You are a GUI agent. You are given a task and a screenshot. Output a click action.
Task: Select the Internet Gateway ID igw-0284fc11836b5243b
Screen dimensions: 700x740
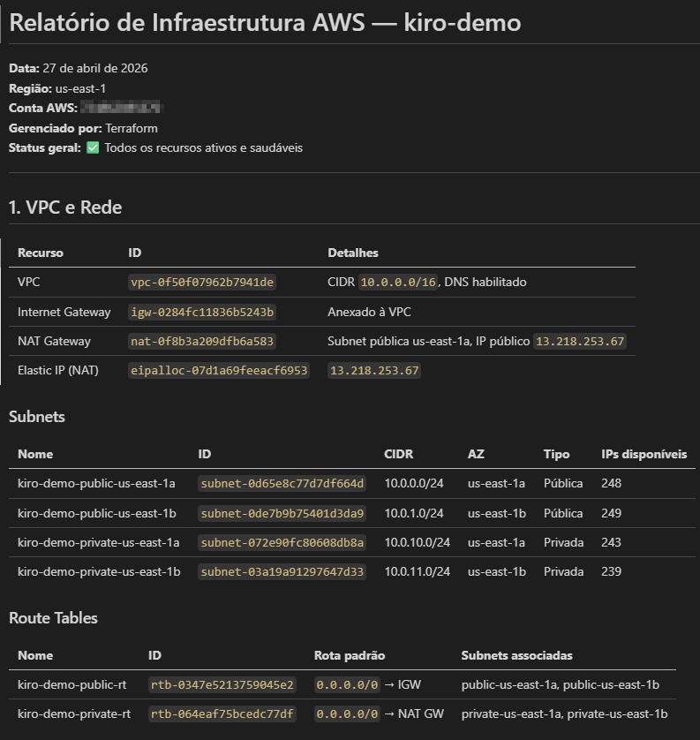click(202, 312)
